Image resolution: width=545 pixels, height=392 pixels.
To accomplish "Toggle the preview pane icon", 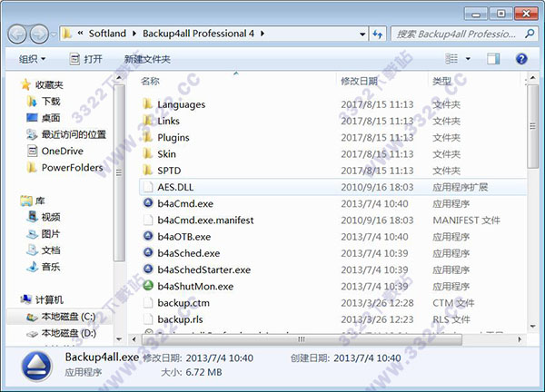I will (493, 59).
